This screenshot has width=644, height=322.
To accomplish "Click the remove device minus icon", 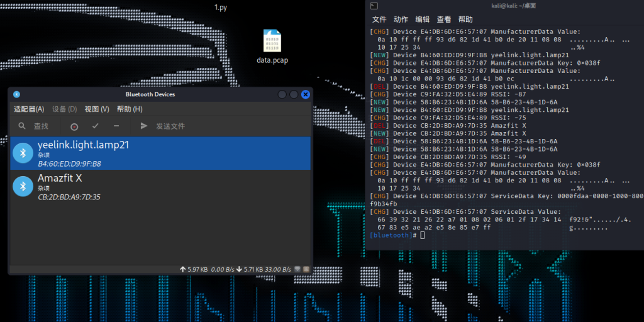I will pyautogui.click(x=116, y=126).
